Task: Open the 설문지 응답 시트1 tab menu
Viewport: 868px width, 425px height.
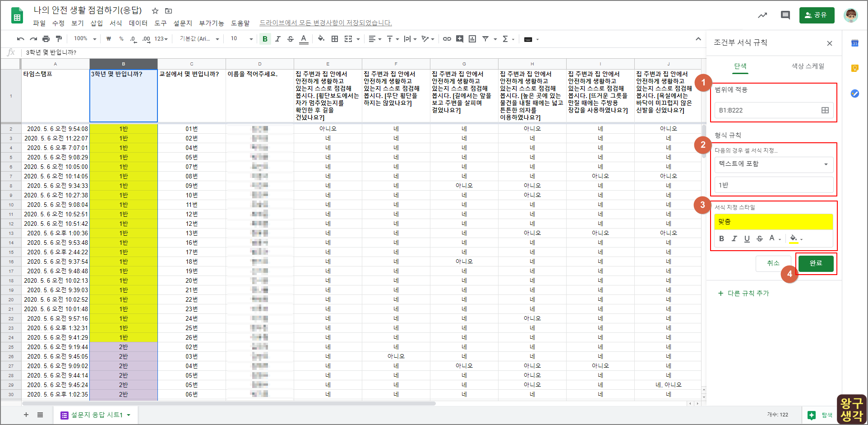Action: (x=129, y=415)
